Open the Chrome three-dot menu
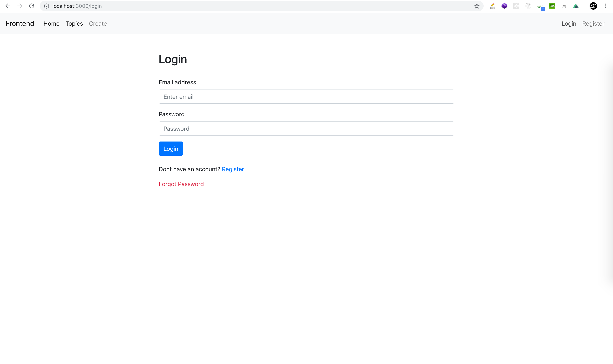The image size is (613, 364). tap(605, 6)
